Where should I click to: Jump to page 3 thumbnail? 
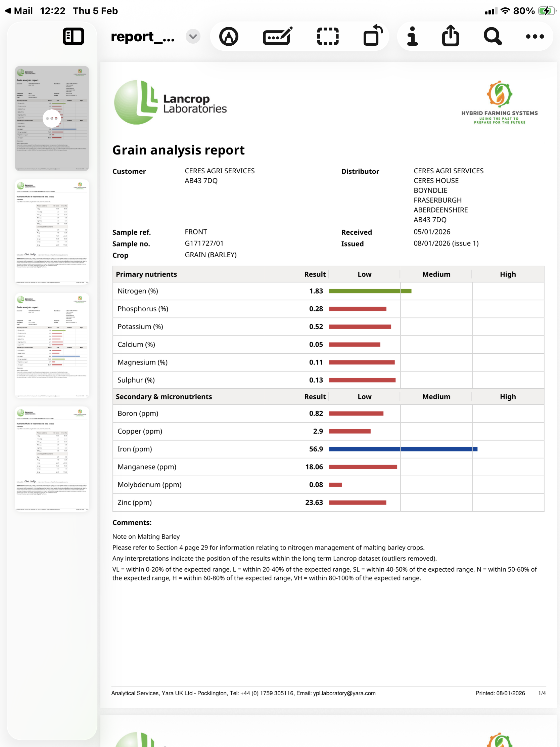click(52, 345)
